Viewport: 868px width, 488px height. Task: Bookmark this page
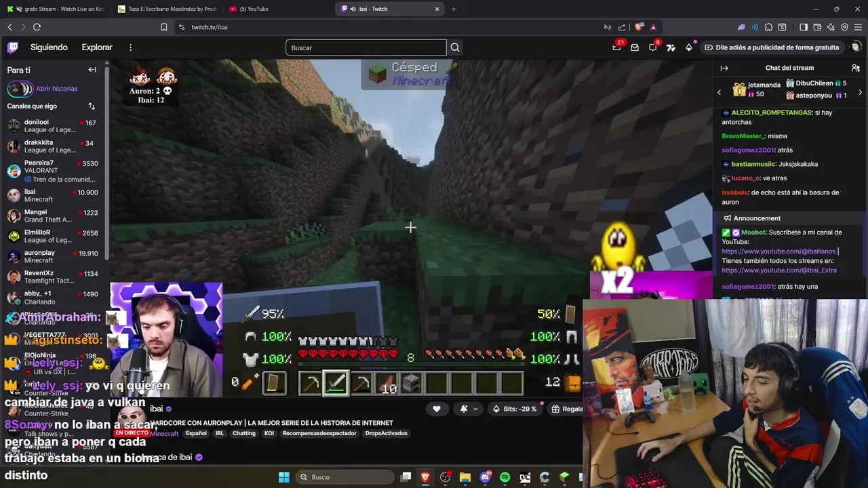pos(163,27)
